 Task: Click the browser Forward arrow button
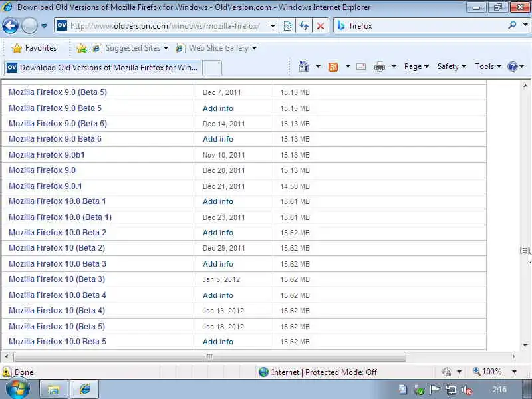29,25
